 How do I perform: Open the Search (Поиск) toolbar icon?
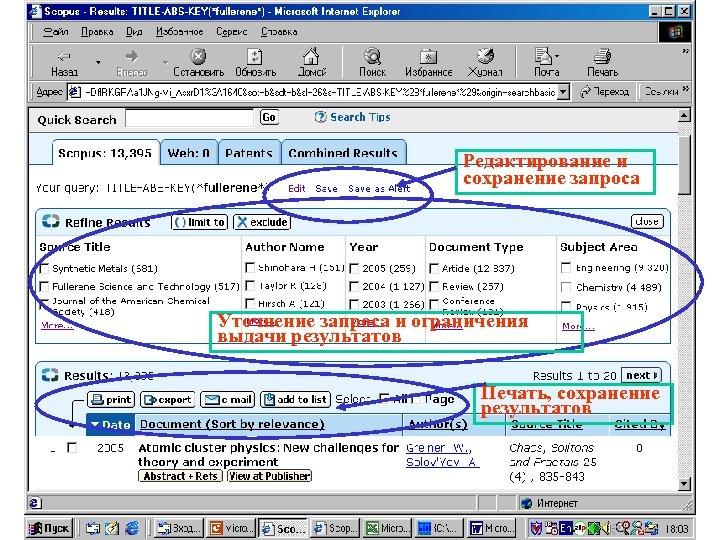372,56
